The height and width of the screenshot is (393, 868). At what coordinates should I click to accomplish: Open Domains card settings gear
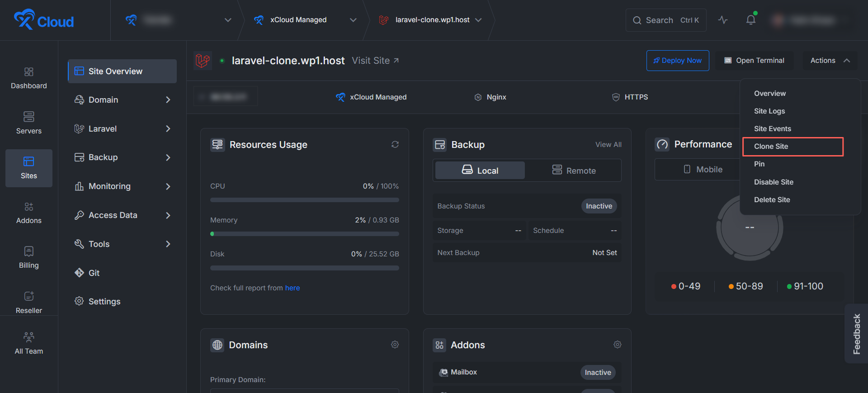tap(395, 345)
